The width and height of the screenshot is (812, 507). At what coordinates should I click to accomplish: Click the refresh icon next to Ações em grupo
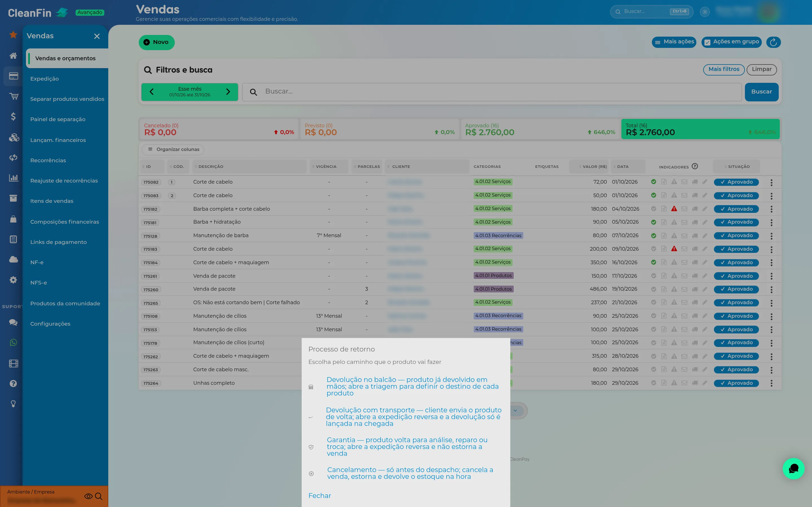click(x=773, y=42)
